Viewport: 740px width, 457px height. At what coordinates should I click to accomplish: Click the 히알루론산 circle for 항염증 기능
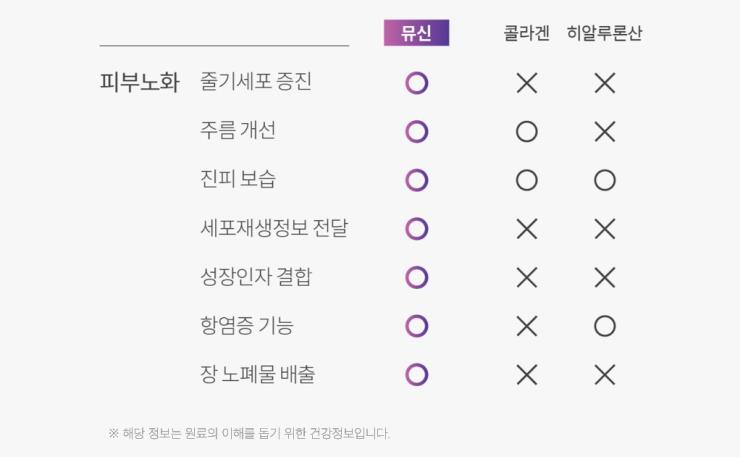(x=604, y=326)
